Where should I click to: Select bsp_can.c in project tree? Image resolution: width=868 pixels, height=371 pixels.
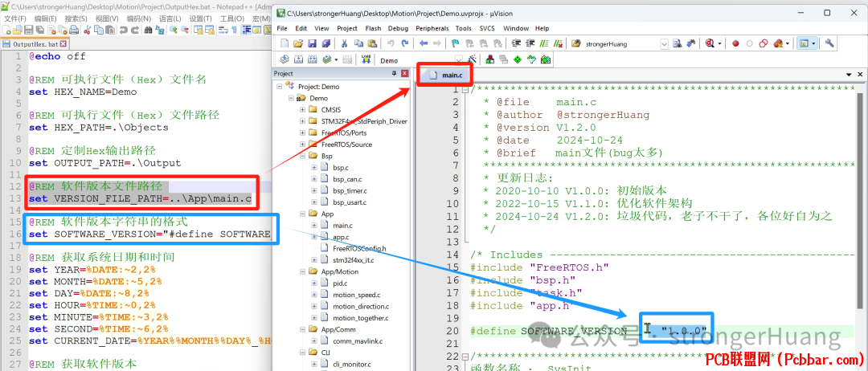[347, 179]
